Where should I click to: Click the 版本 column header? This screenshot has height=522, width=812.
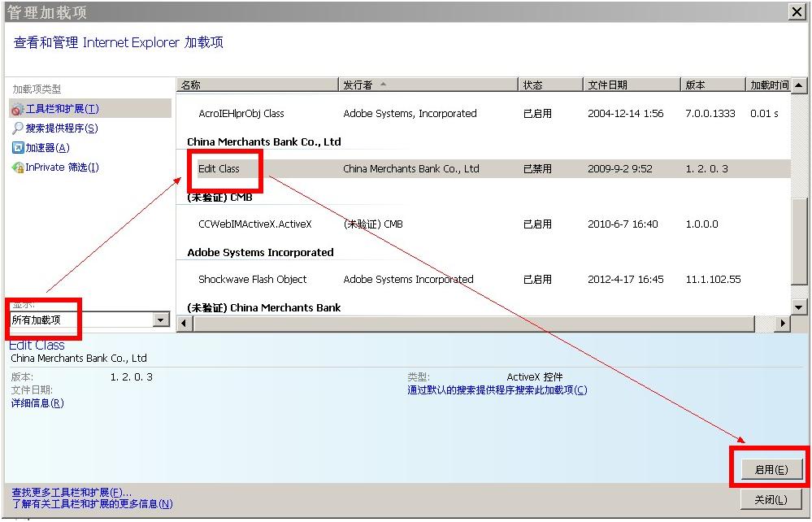tap(712, 85)
